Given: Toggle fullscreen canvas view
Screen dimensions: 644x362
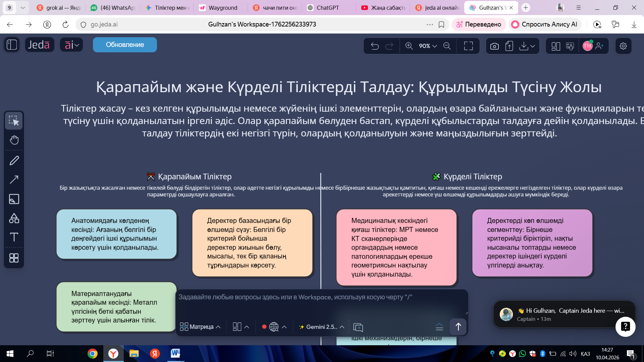Looking at the screenshot, I should (x=468, y=46).
